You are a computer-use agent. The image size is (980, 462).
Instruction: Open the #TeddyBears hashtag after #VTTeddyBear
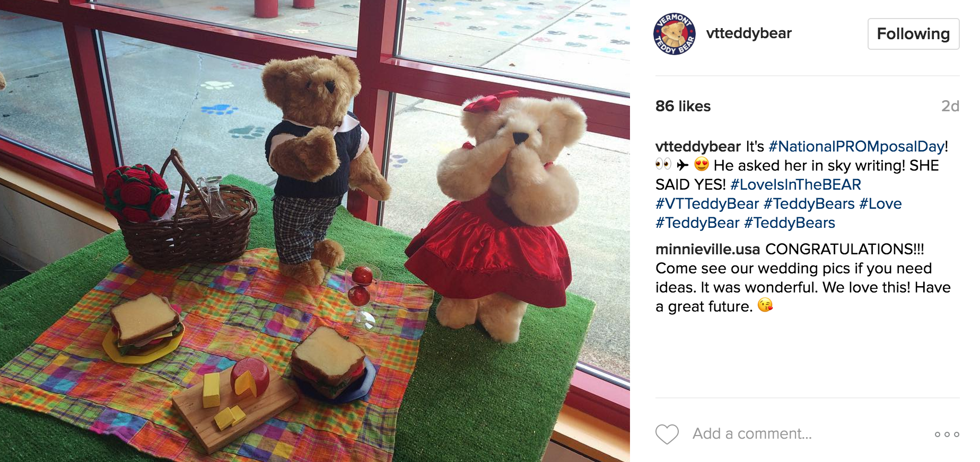(809, 203)
